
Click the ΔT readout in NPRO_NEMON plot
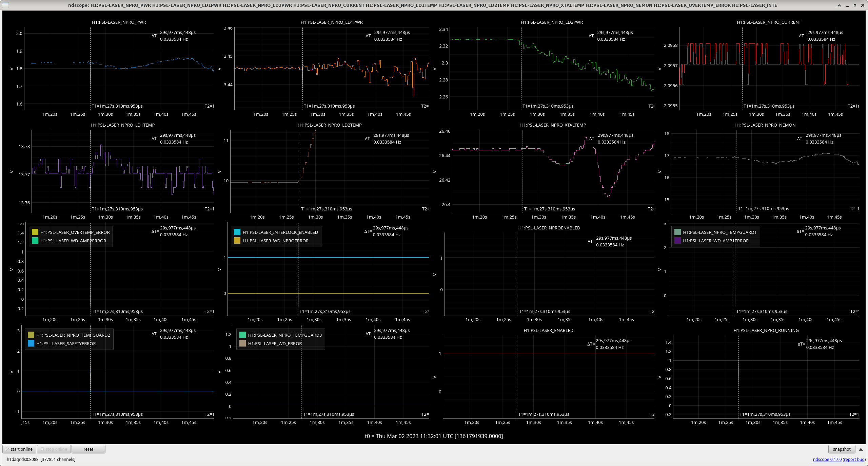click(818, 138)
